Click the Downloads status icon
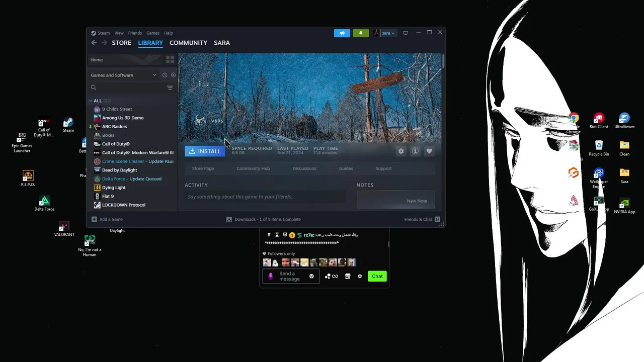 (229, 219)
